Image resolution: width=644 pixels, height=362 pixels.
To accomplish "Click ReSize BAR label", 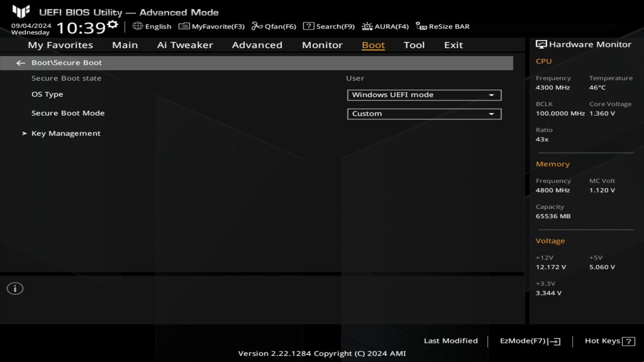I will pos(449,27).
